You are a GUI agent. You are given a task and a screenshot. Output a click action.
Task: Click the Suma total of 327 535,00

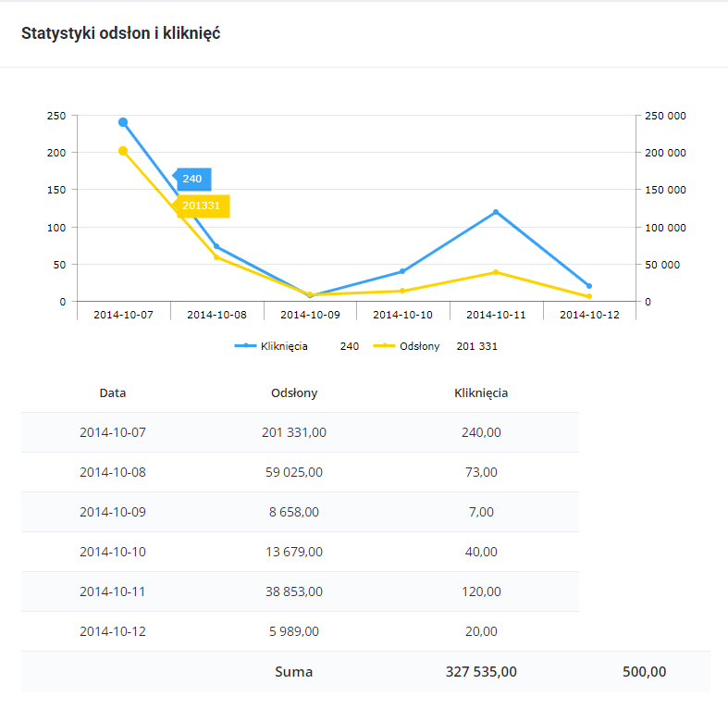480,672
